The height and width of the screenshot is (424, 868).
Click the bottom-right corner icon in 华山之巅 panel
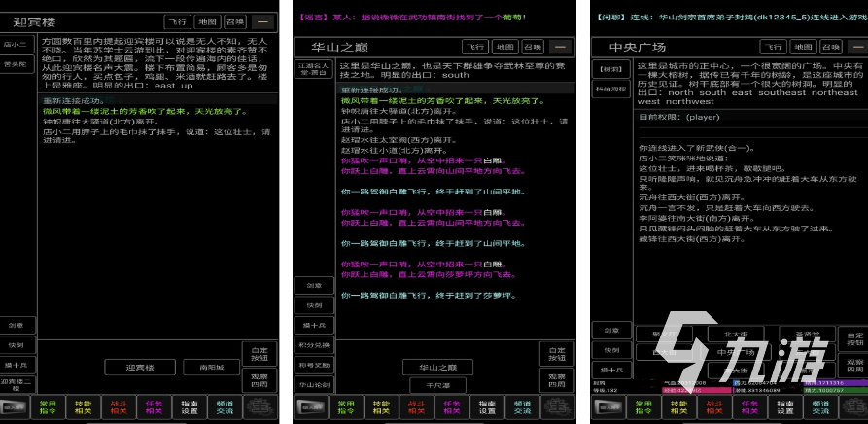pos(557,406)
